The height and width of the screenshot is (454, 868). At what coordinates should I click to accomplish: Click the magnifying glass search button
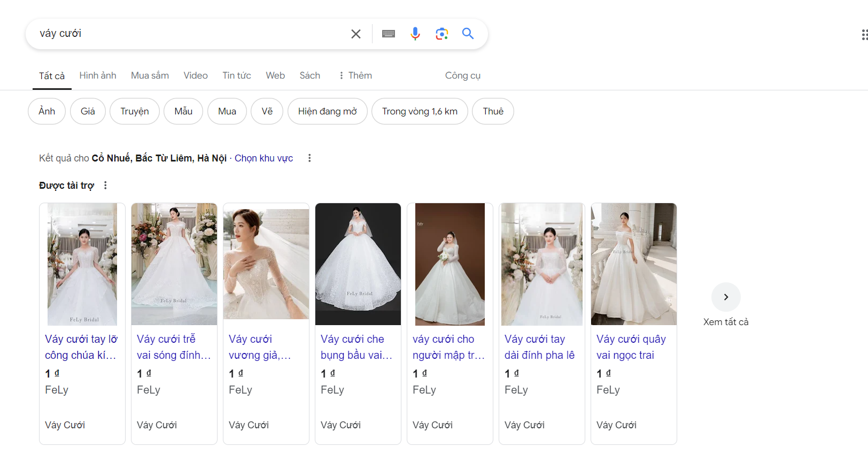tap(468, 34)
